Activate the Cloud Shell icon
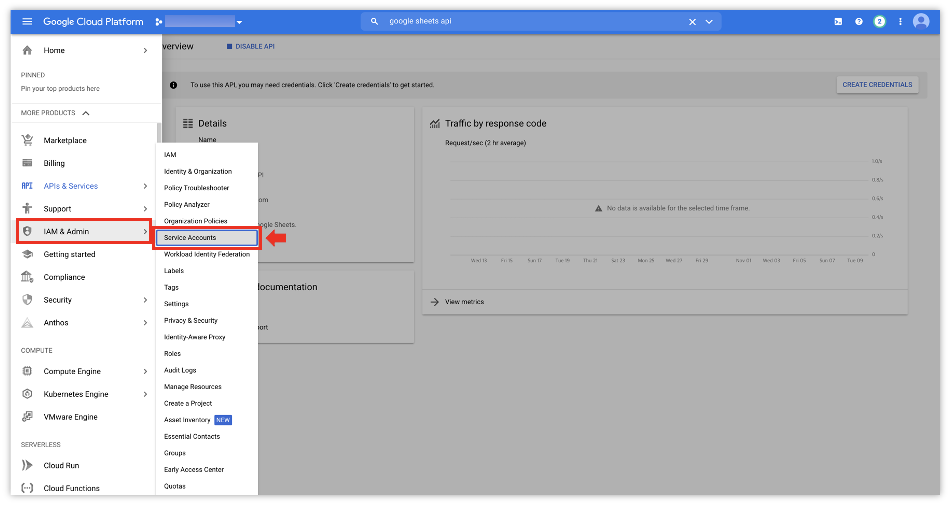950x505 pixels. click(x=838, y=22)
